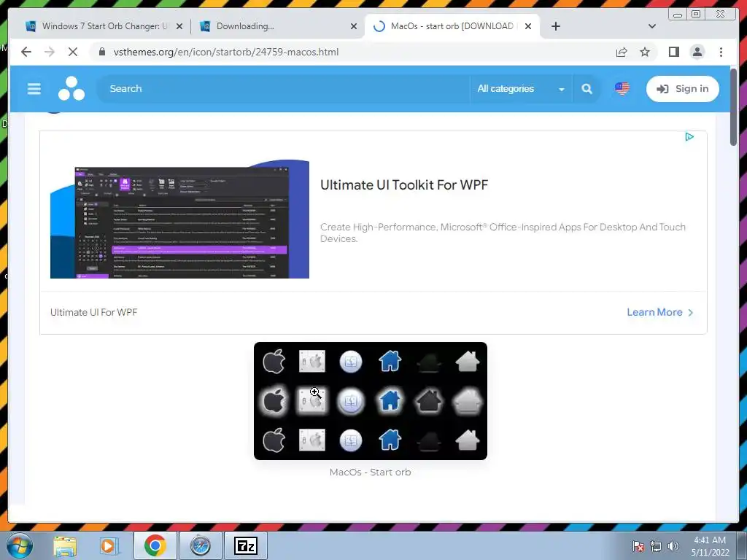This screenshot has width=747, height=560.
Task: Click the network tray icon
Action: [x=656, y=546]
